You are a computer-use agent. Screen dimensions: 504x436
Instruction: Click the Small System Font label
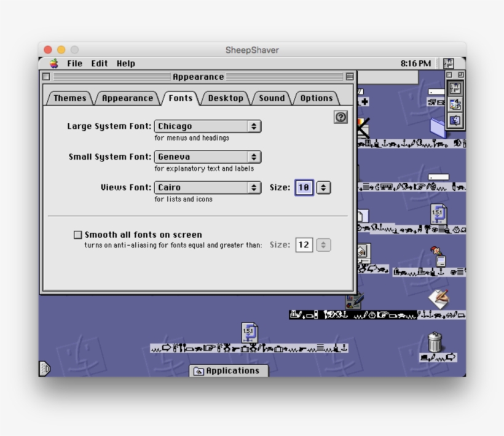[110, 157]
